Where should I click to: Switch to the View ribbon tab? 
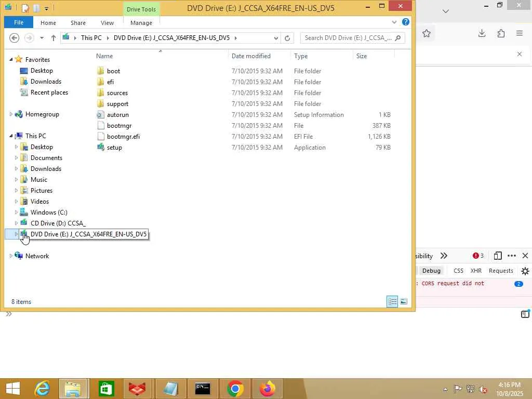click(x=107, y=23)
